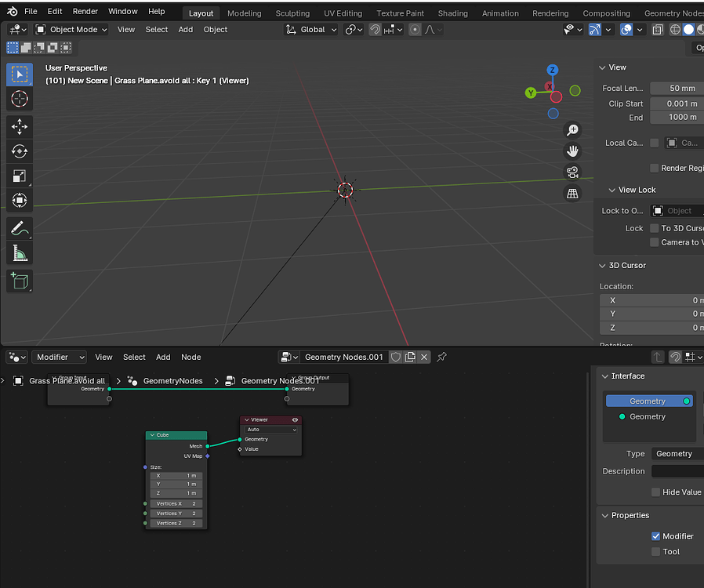
Task: Toggle gizmo visibility
Action: tap(594, 30)
